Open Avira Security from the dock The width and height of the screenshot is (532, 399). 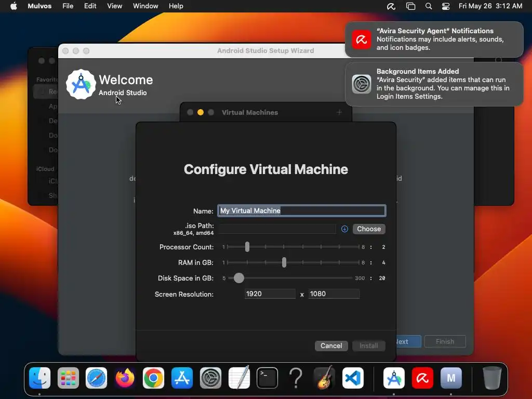(422, 378)
